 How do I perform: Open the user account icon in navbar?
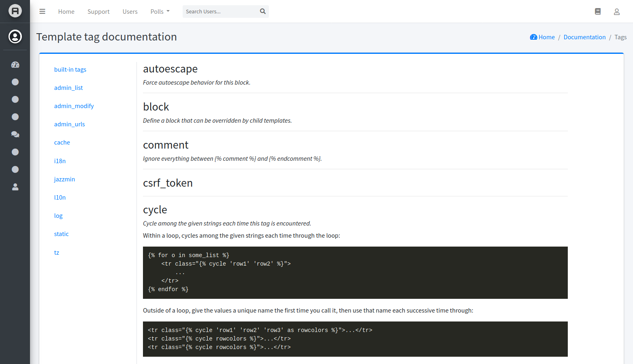tap(616, 12)
